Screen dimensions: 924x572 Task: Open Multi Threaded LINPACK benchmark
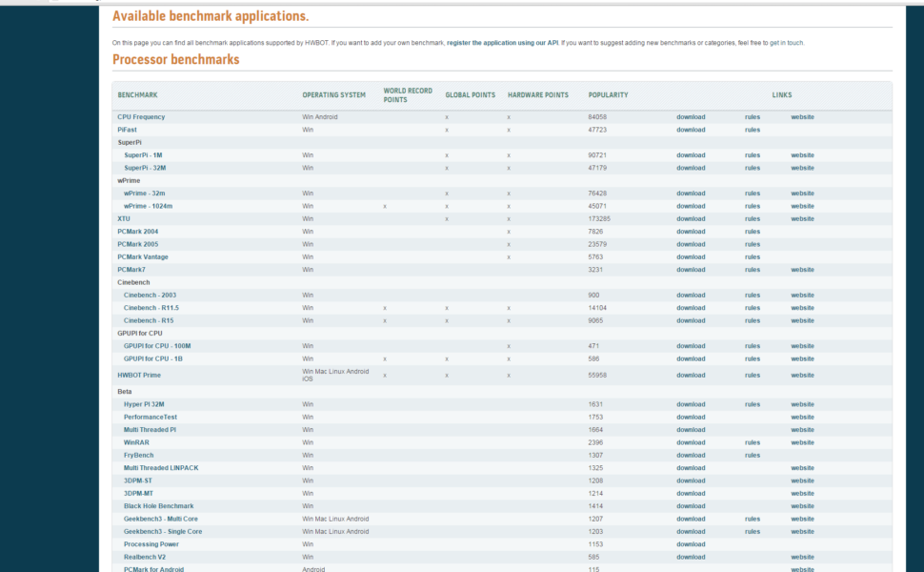(x=161, y=468)
